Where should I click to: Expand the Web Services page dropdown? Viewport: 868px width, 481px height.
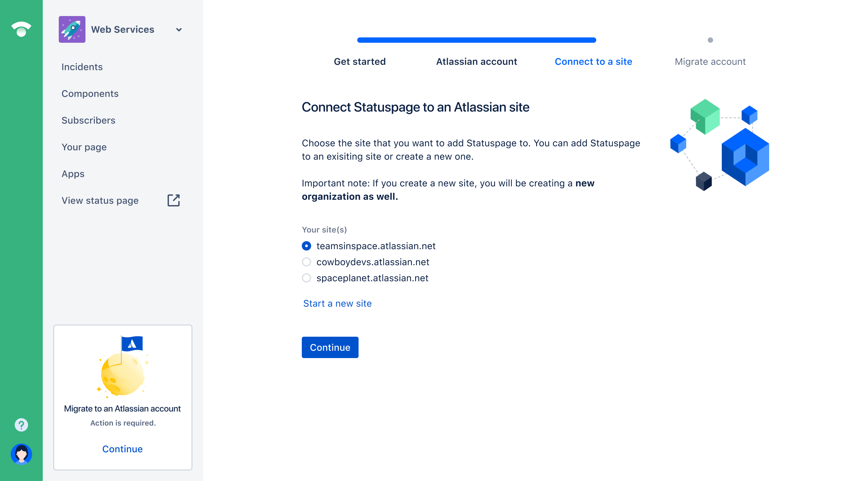[179, 30]
